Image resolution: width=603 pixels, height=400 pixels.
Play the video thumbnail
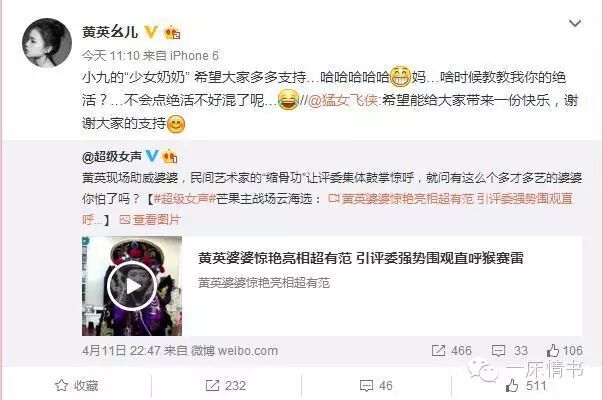coord(132,286)
